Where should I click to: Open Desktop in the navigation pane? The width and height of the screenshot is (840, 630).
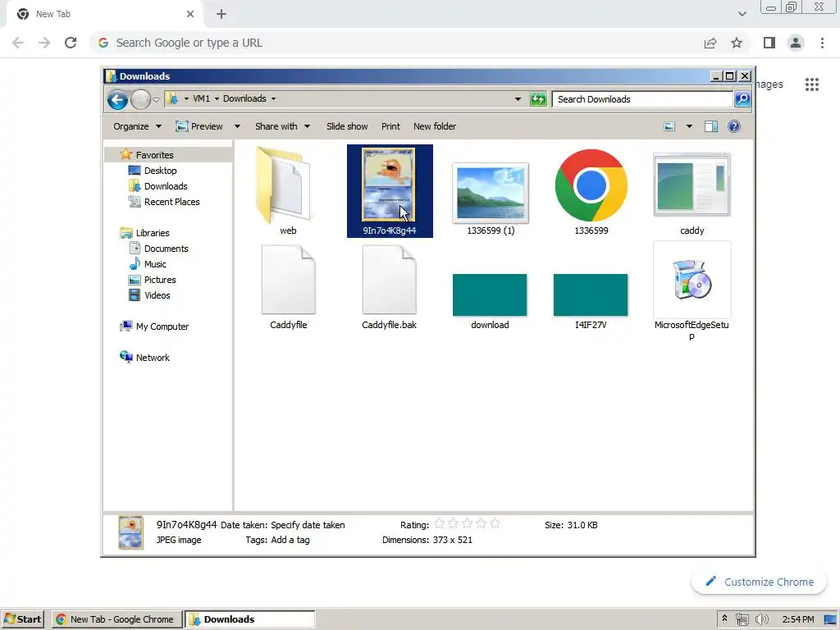[x=160, y=171]
